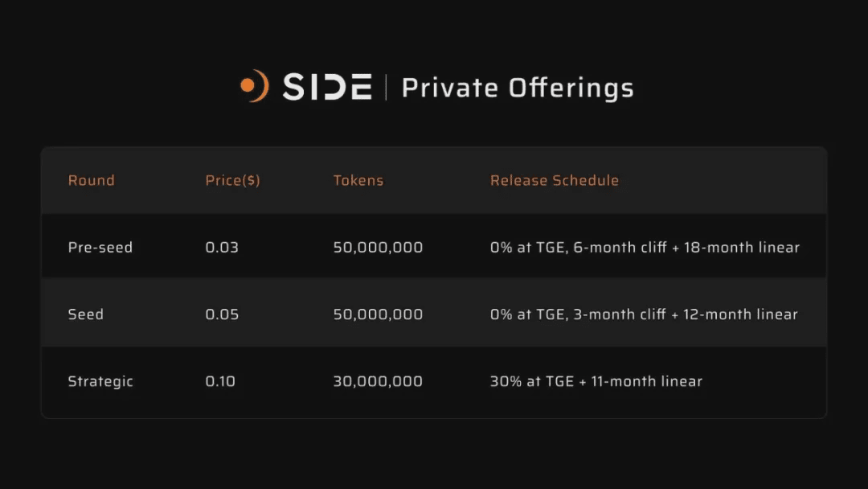Image resolution: width=868 pixels, height=489 pixels.
Task: Click the 0.10 price value
Action: coord(220,381)
